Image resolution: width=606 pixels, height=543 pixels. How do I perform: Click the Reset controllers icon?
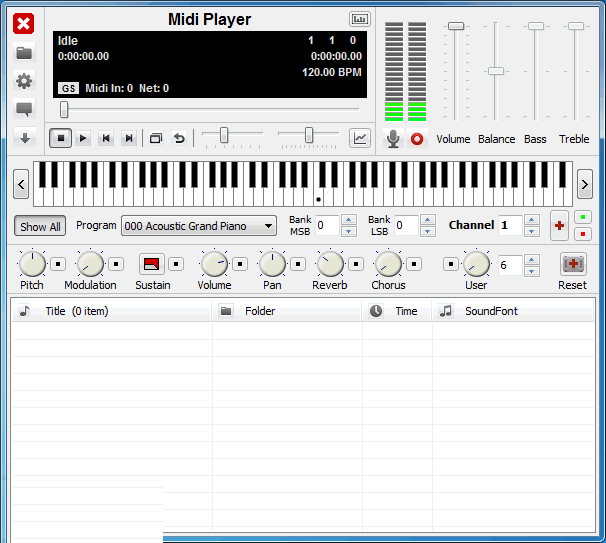[x=573, y=264]
